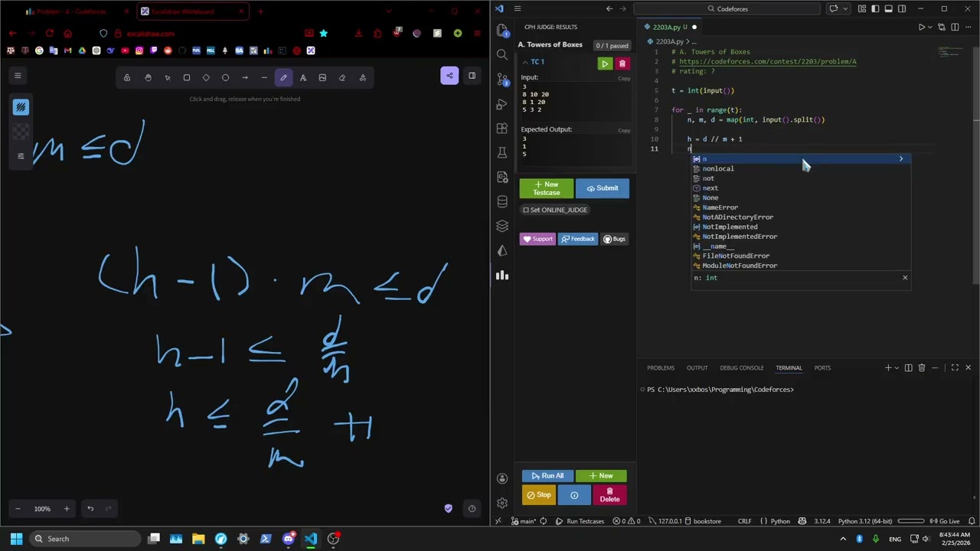The image size is (980, 551).
Task: Click the Run All testcases button
Action: [547, 476]
